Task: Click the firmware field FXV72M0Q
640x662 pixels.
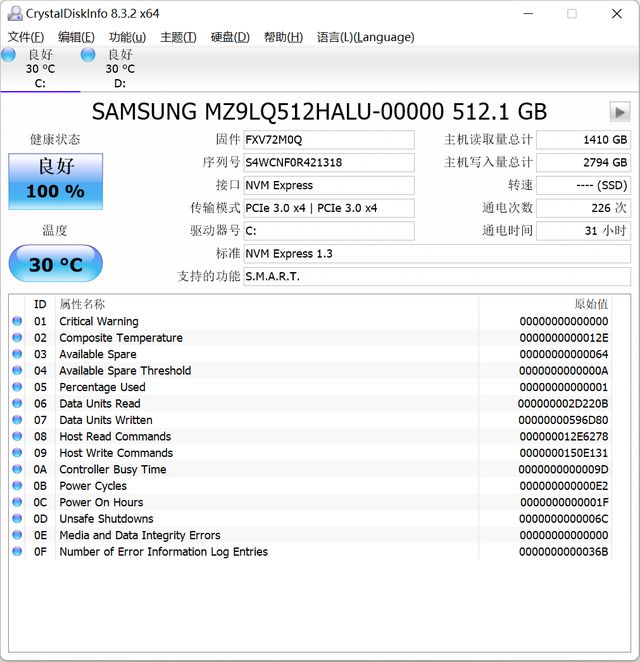Action: point(329,140)
